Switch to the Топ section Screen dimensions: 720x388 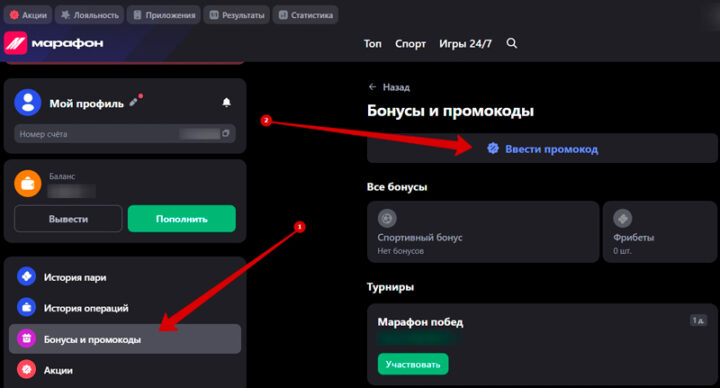(372, 44)
